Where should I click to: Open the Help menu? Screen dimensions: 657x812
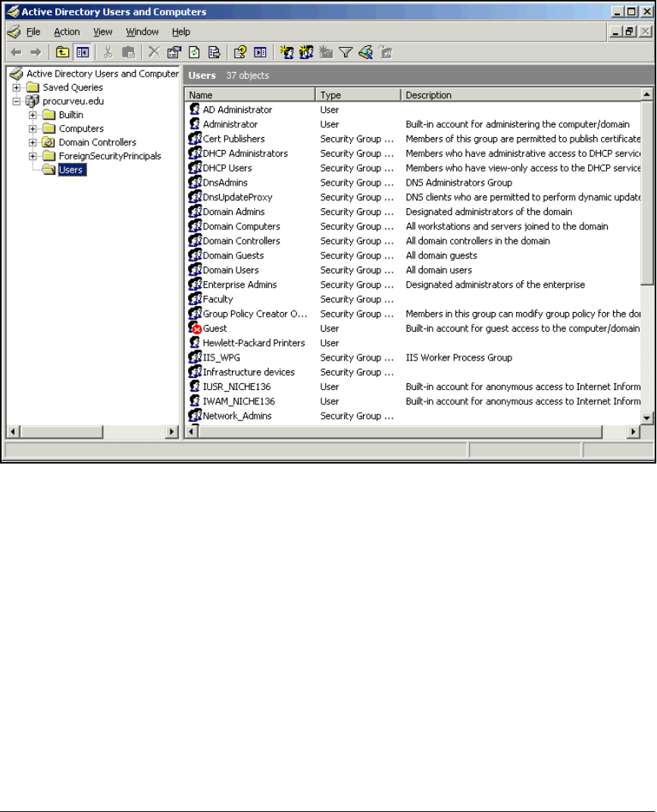pyautogui.click(x=181, y=32)
